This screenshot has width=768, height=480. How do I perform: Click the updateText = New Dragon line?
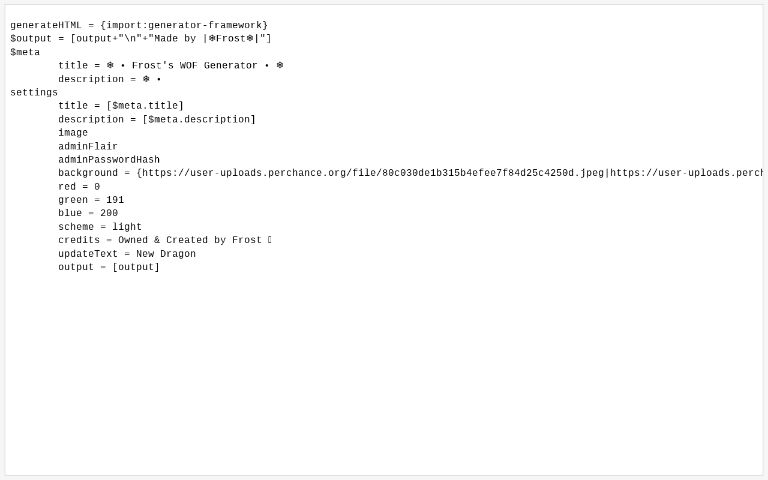(127, 253)
